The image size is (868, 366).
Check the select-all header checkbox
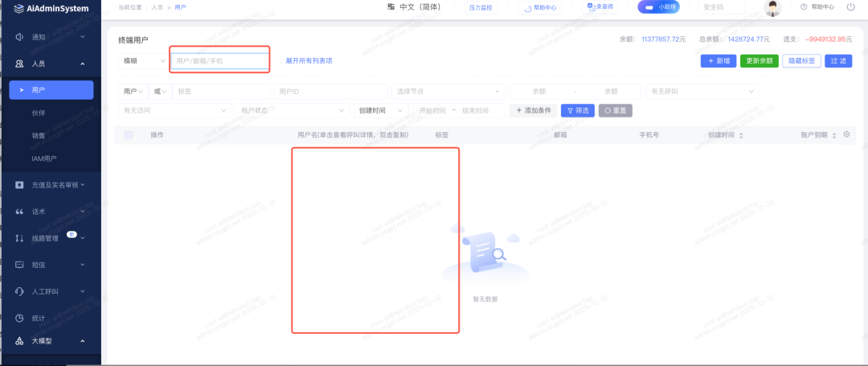(129, 135)
